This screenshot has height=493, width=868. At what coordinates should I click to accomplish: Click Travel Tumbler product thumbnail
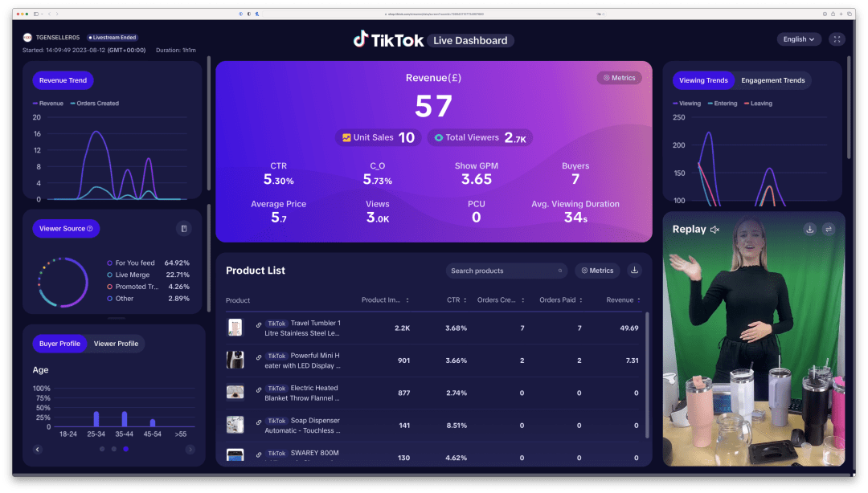235,328
